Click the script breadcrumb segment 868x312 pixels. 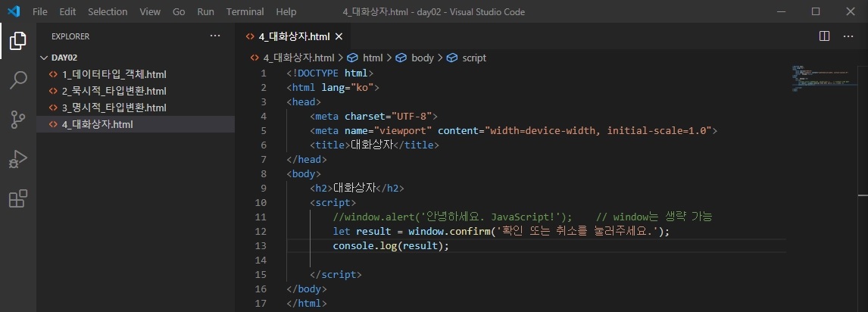click(474, 58)
